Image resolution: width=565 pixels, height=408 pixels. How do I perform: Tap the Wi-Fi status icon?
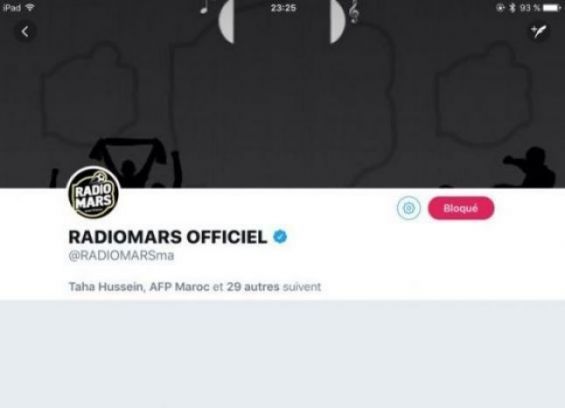pos(30,8)
